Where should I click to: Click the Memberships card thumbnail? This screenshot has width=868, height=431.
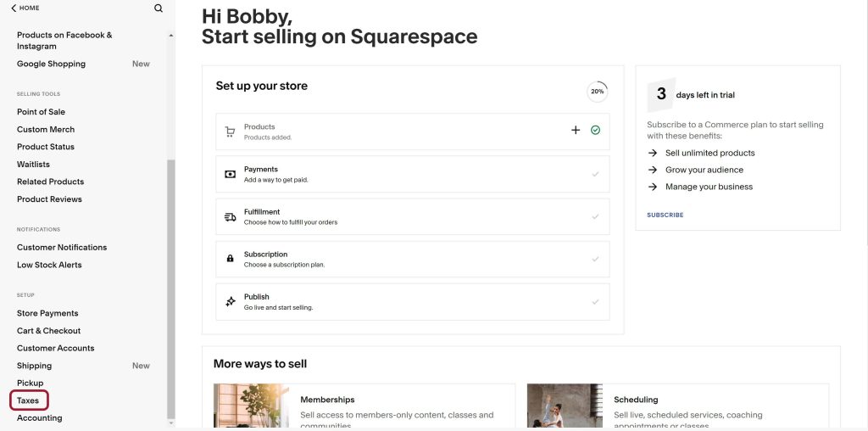(x=251, y=406)
